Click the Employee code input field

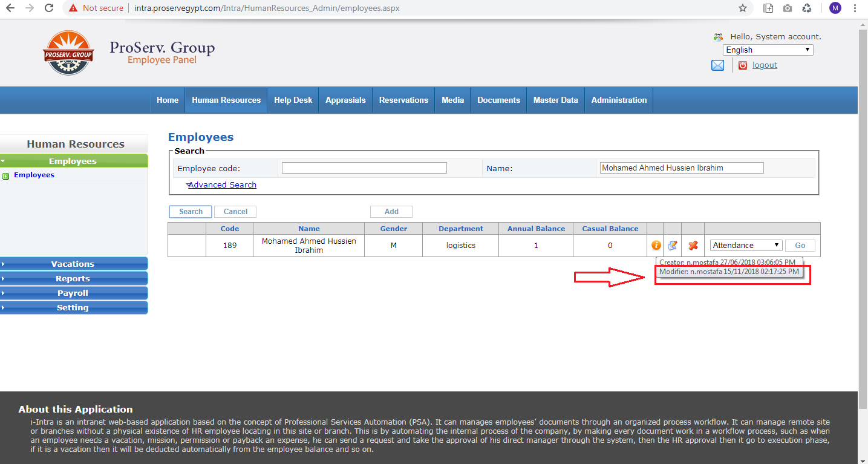click(364, 168)
